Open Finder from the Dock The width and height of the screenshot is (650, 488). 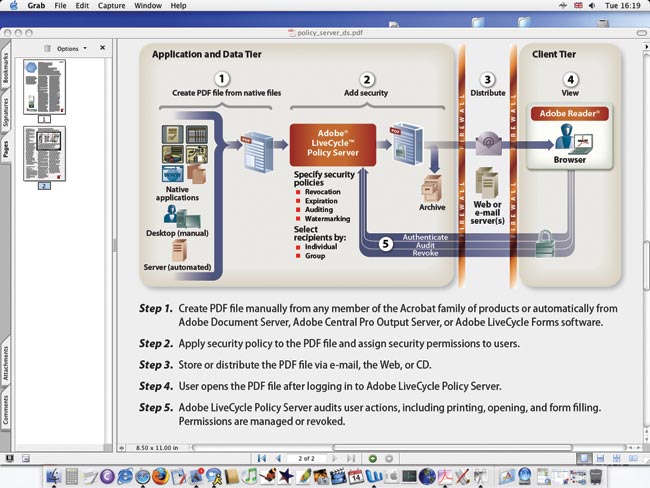click(x=53, y=476)
